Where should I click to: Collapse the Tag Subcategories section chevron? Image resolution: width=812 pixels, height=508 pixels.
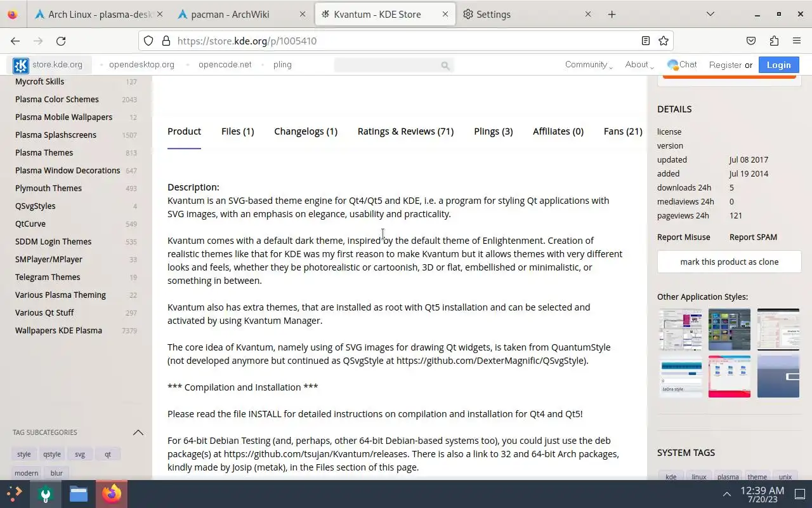click(138, 432)
